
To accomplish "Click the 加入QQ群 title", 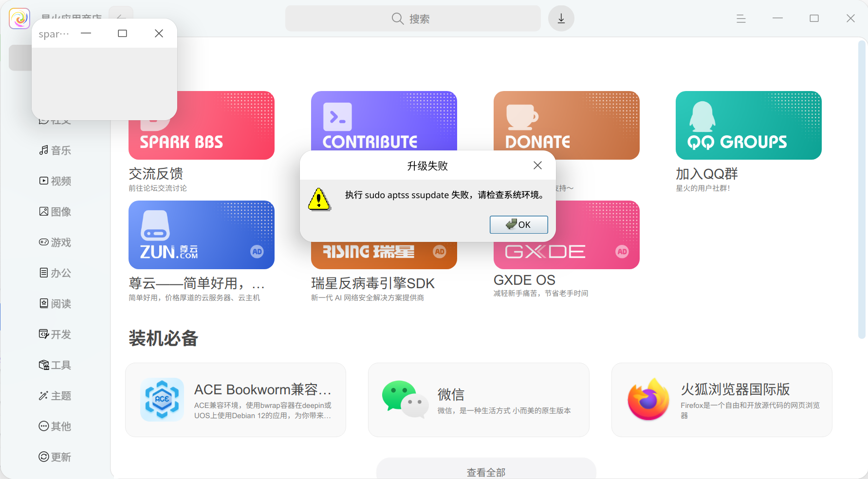I will (x=707, y=174).
